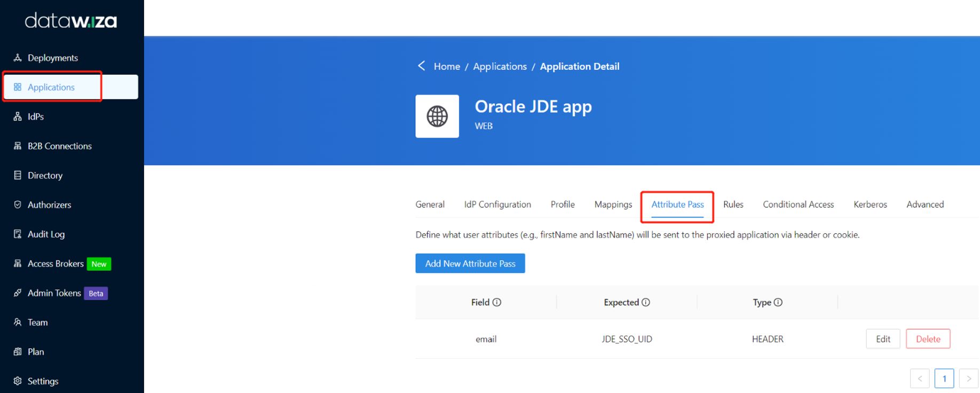
Task: Go to next page arrow
Action: tap(969, 379)
